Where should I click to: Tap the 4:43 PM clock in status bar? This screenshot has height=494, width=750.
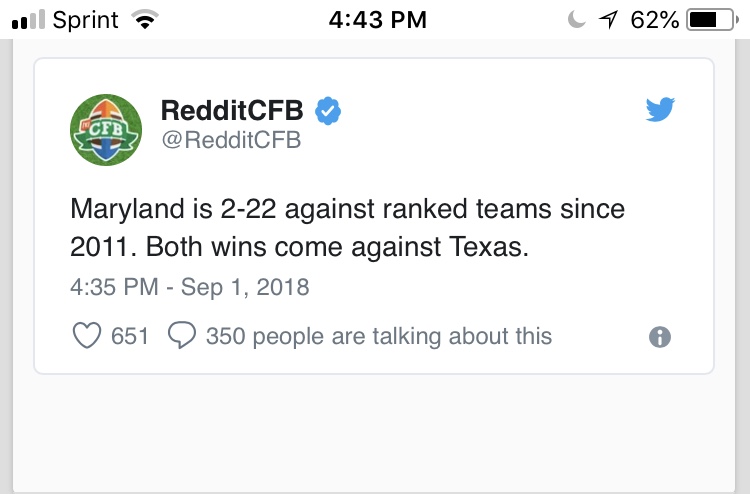coord(377,20)
